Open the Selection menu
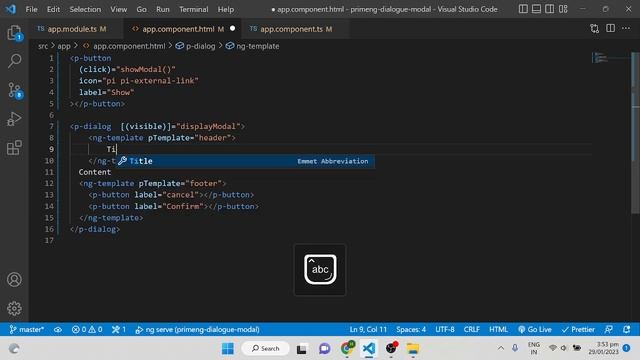 (85, 9)
